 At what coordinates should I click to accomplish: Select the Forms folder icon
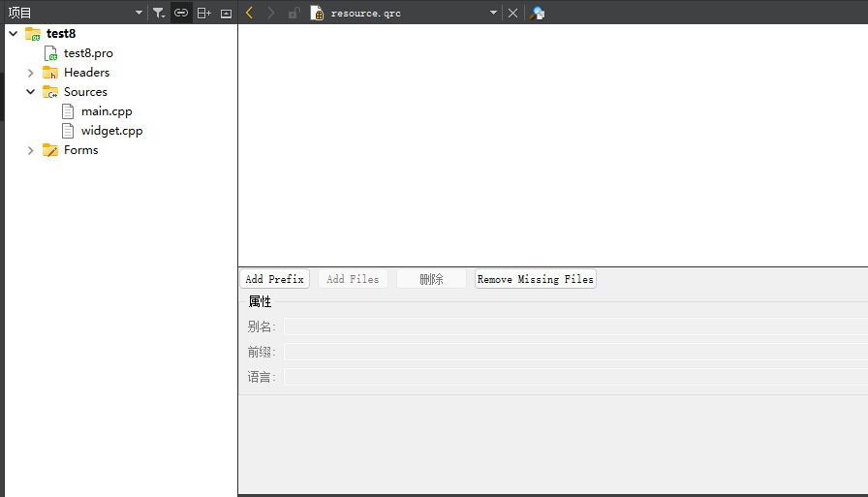(x=50, y=150)
